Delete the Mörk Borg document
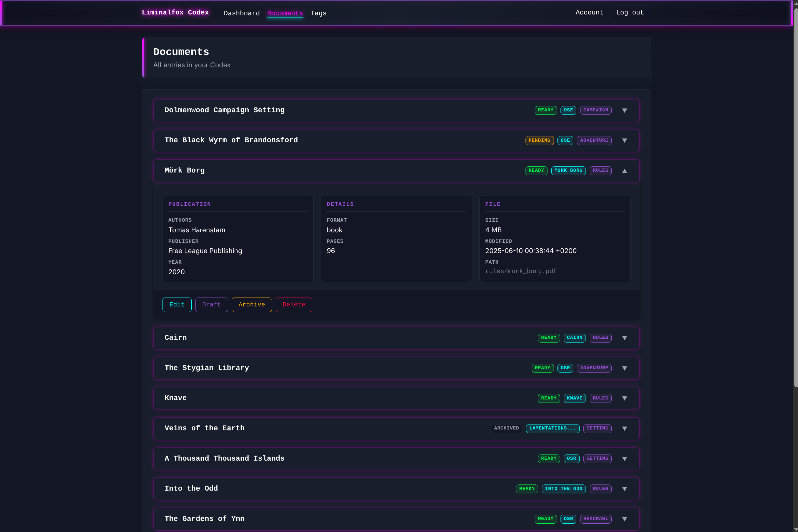 [x=294, y=304]
